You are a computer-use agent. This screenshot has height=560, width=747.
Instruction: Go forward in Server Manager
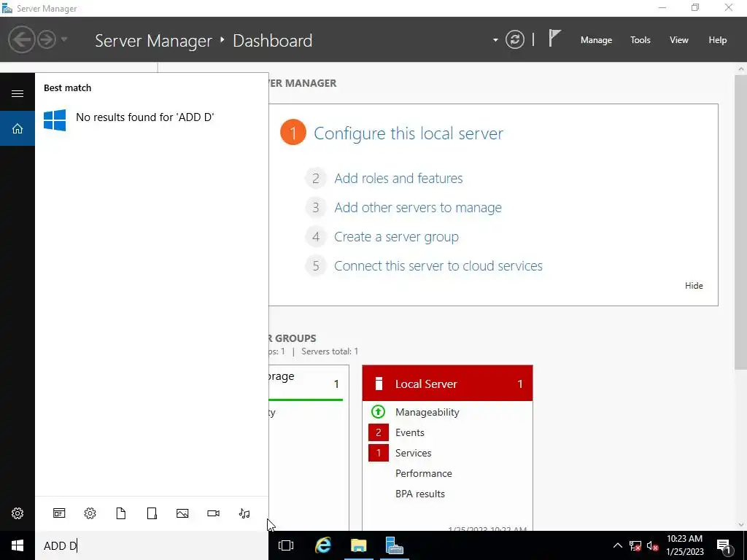click(x=47, y=39)
